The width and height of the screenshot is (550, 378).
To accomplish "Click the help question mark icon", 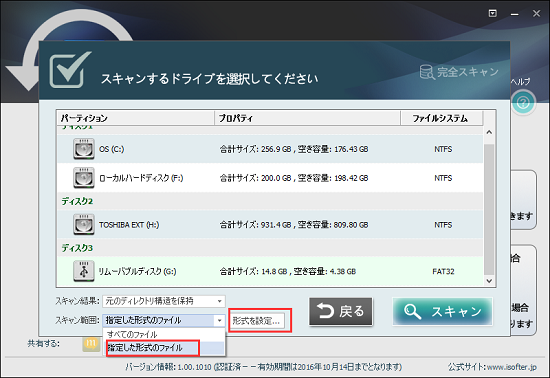I will pos(523,103).
